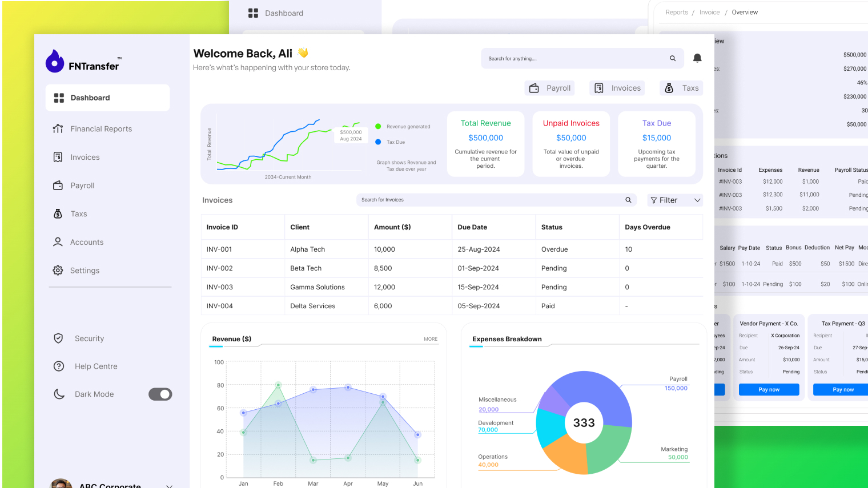Click the Taxs money bag icon in sidebar
Viewport: 868px width, 488px height.
[x=58, y=213]
